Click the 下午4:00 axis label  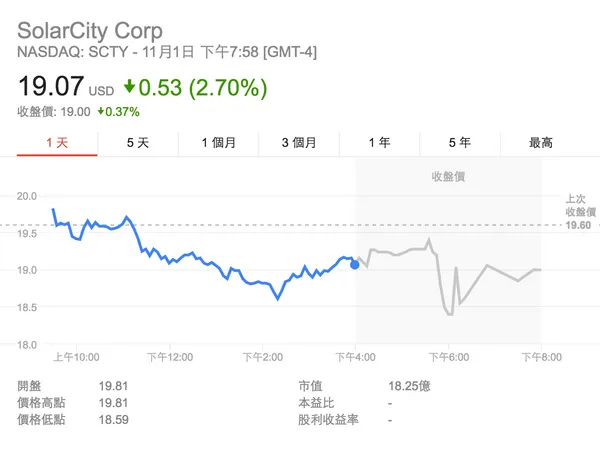click(x=357, y=357)
